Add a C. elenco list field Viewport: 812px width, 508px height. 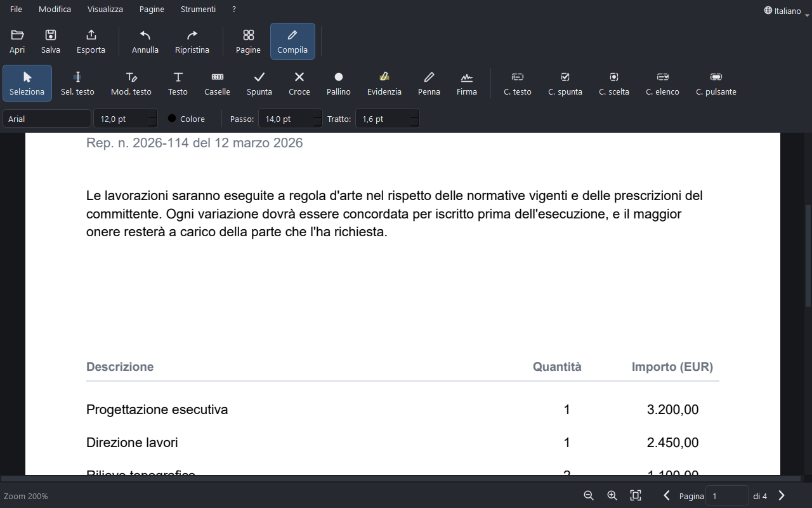(663, 83)
